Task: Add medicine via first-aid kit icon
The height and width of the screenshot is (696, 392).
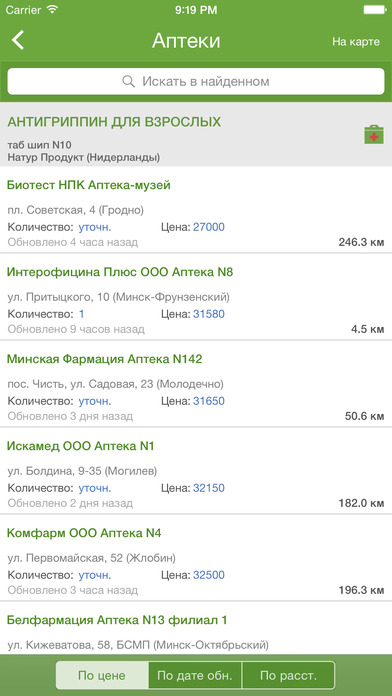Action: point(374,134)
